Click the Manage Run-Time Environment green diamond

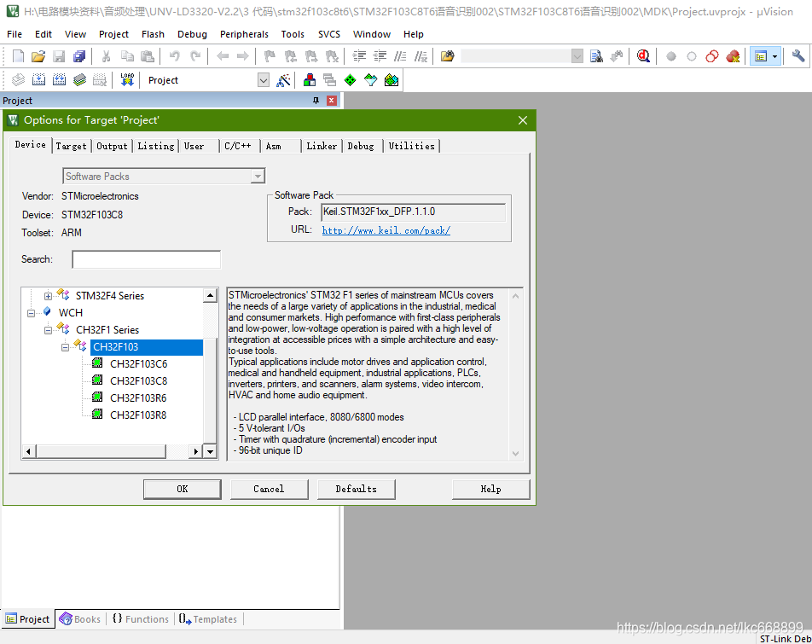(x=350, y=79)
